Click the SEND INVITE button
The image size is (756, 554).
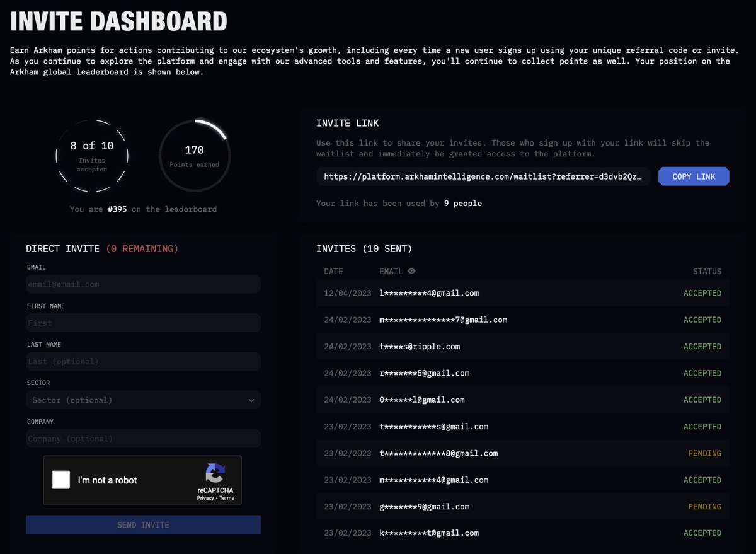click(143, 524)
